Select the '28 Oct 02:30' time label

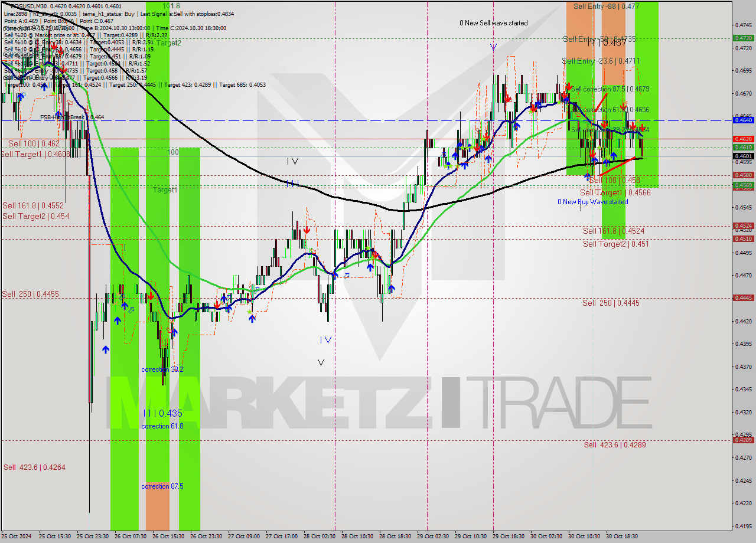click(x=319, y=537)
